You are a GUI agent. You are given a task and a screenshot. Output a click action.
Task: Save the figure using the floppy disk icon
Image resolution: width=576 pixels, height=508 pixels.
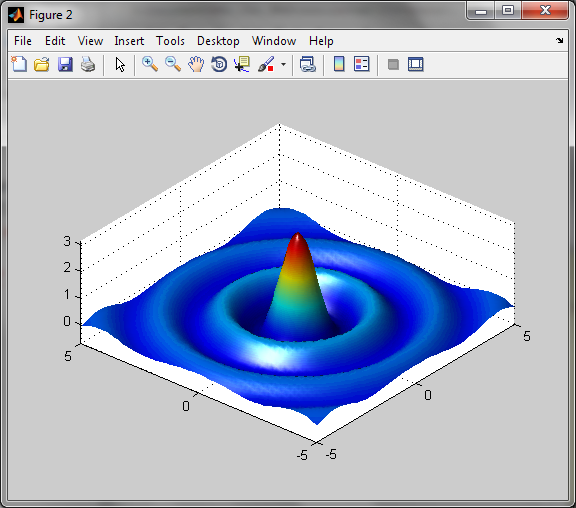pyautogui.click(x=65, y=64)
